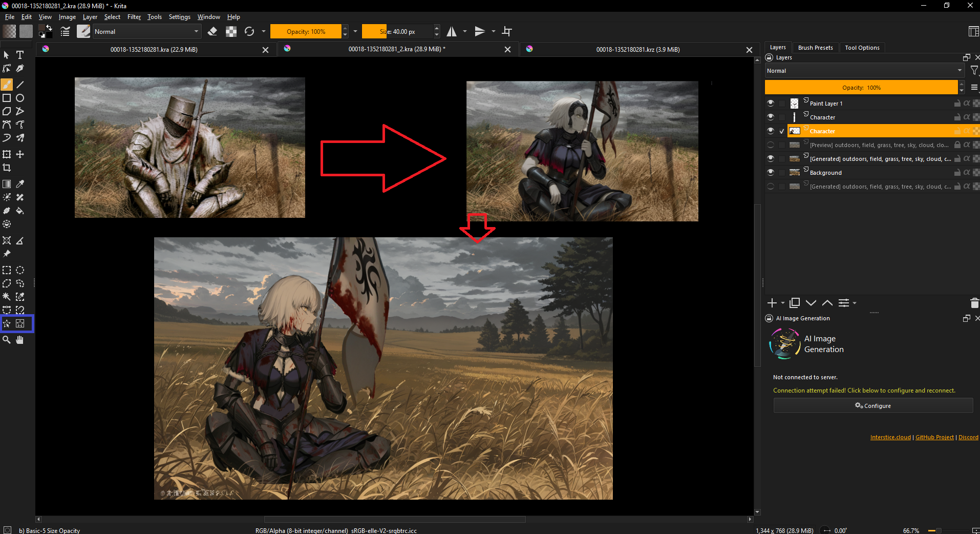Click the reload brush preset icon
980x534 pixels.
[249, 31]
